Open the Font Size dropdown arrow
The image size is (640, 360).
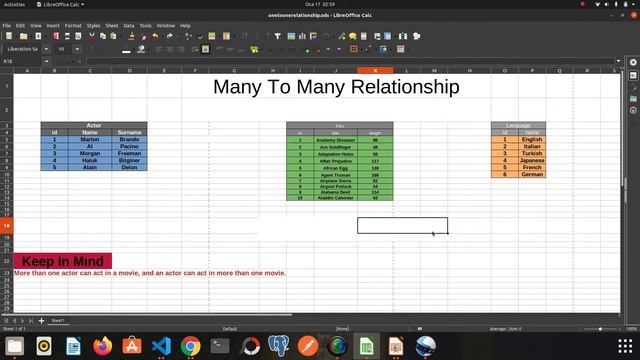pyautogui.click(x=77, y=49)
